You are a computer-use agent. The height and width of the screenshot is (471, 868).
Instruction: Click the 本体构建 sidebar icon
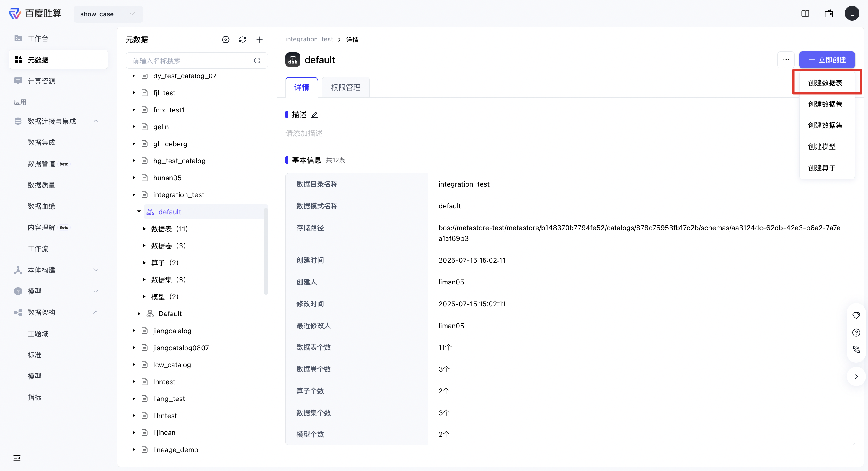tap(18, 270)
